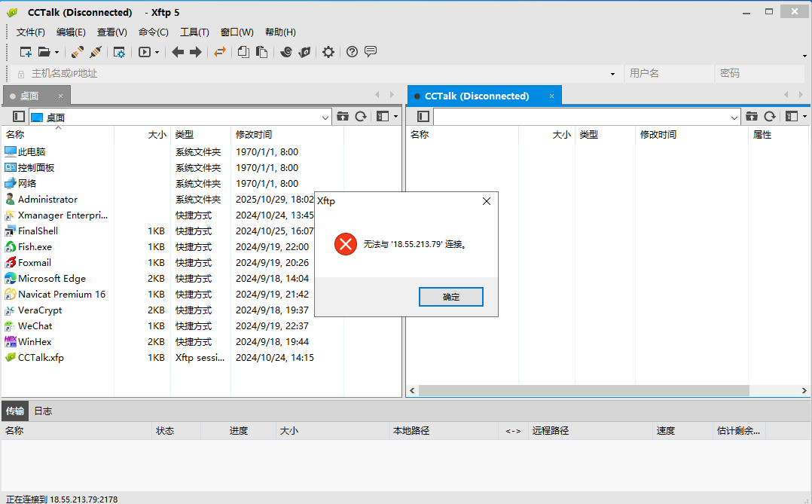The width and height of the screenshot is (812, 504).
Task: Click the Copy icon in toolbar
Action: coord(243,52)
